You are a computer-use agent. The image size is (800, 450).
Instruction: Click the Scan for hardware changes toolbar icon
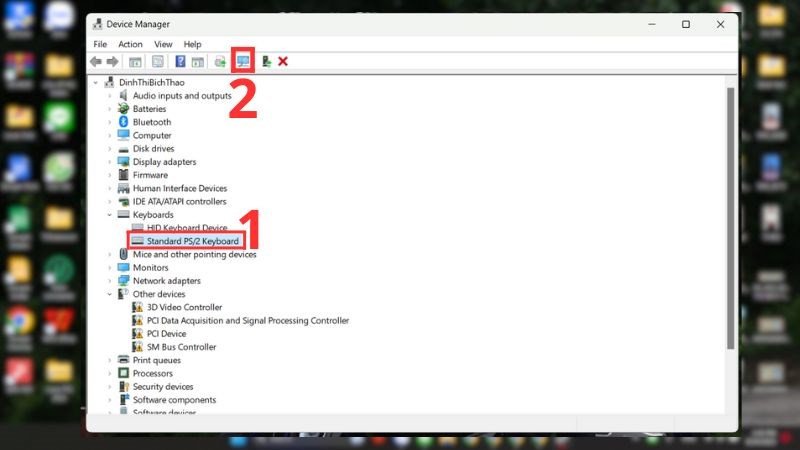(x=243, y=62)
